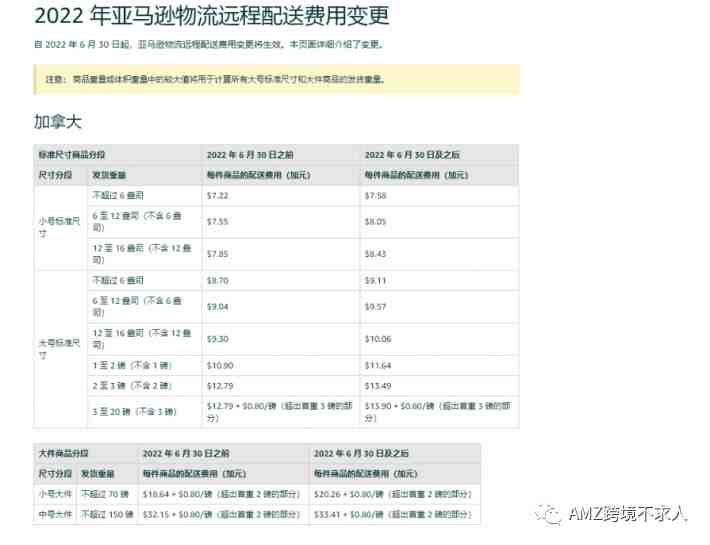Click the 尺寸分段 column header in standard-size table
Image resolution: width=710 pixels, height=545 pixels.
coord(55,175)
